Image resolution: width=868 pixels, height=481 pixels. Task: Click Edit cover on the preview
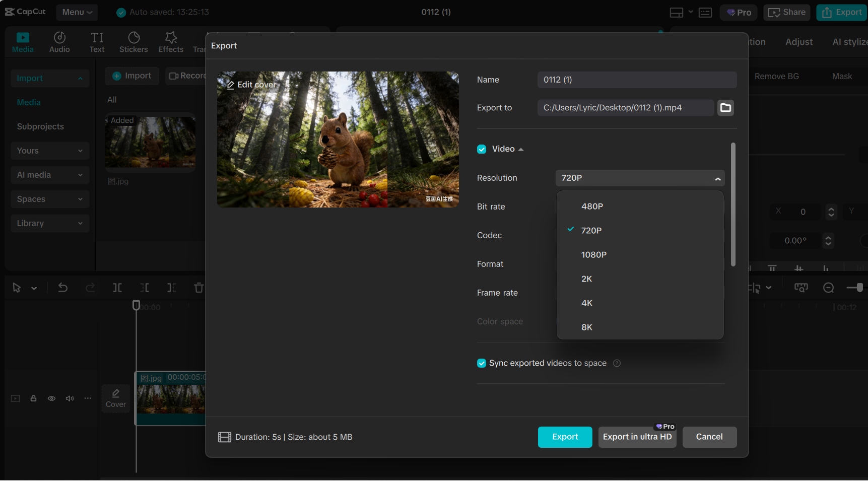pyautogui.click(x=251, y=84)
